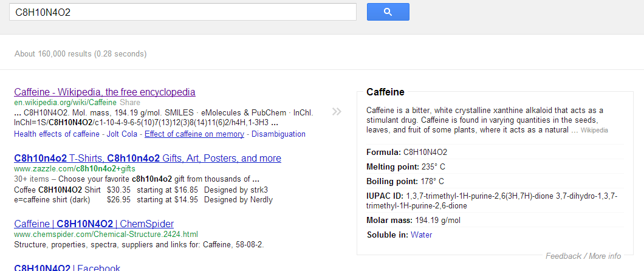Click the ChemSpider snippet description text
The image size is (644, 271).
click(139, 245)
